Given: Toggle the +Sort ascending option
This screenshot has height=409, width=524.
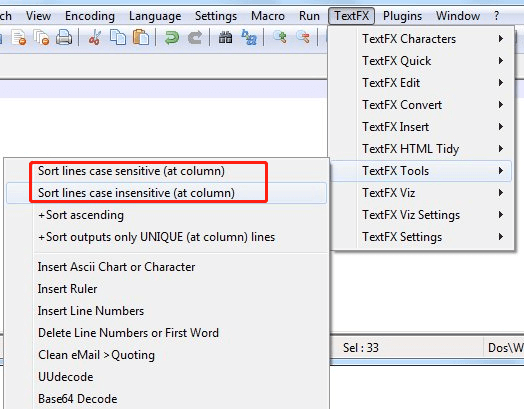Looking at the screenshot, I should pyautogui.click(x=166, y=215).
